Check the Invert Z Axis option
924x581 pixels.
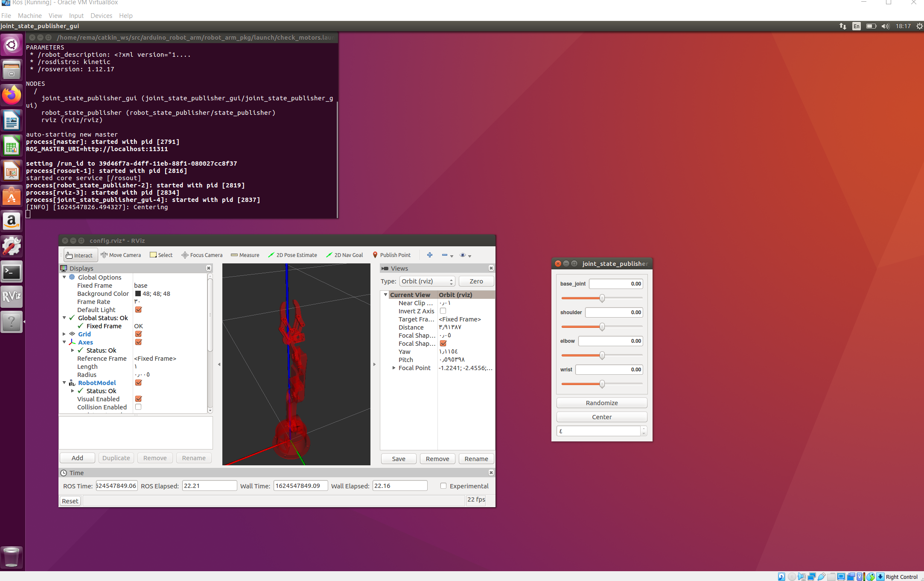click(x=443, y=311)
